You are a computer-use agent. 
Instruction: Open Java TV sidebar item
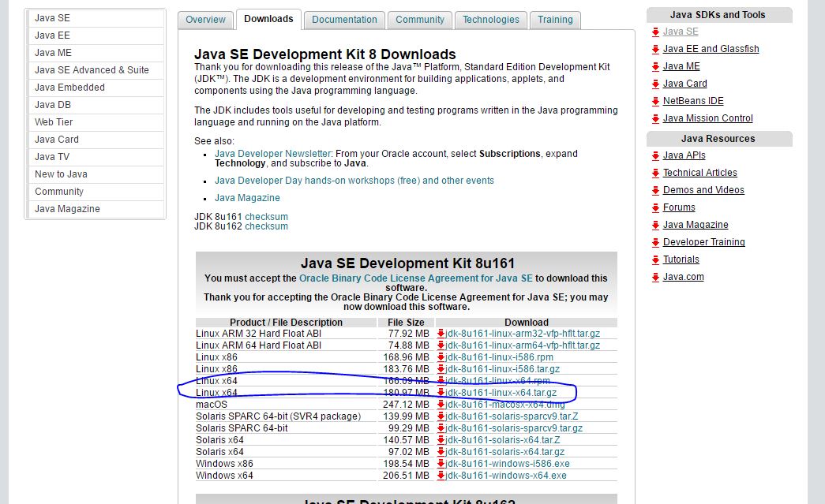tap(96, 157)
